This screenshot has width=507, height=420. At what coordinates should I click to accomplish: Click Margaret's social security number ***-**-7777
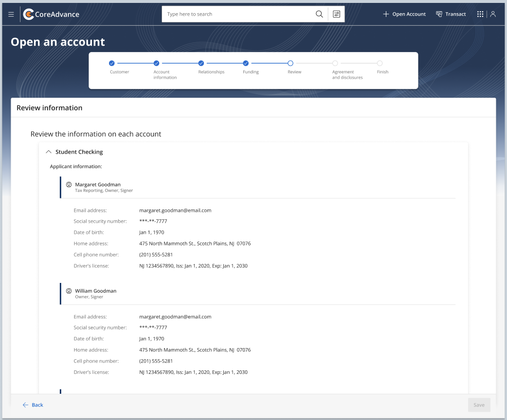coord(153,221)
